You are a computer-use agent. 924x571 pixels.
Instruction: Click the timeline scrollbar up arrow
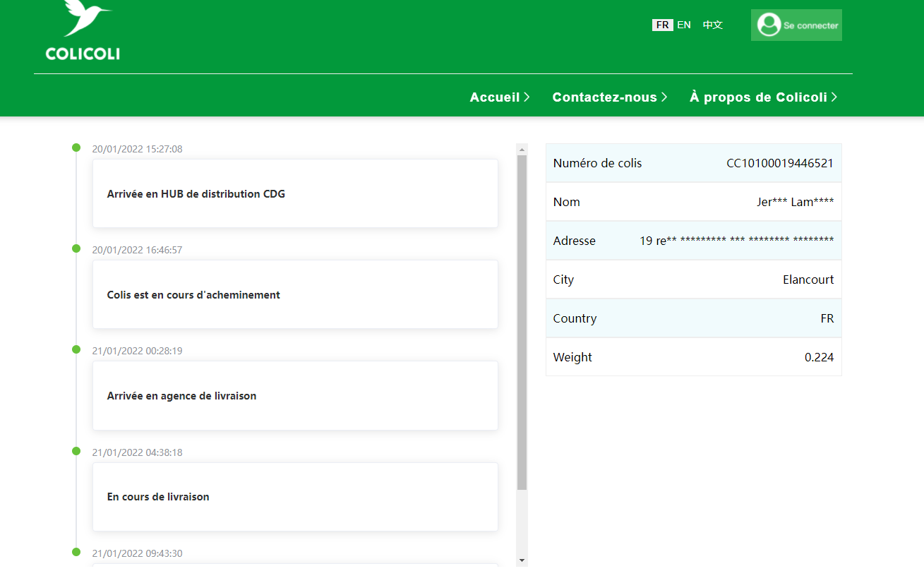[522, 149]
